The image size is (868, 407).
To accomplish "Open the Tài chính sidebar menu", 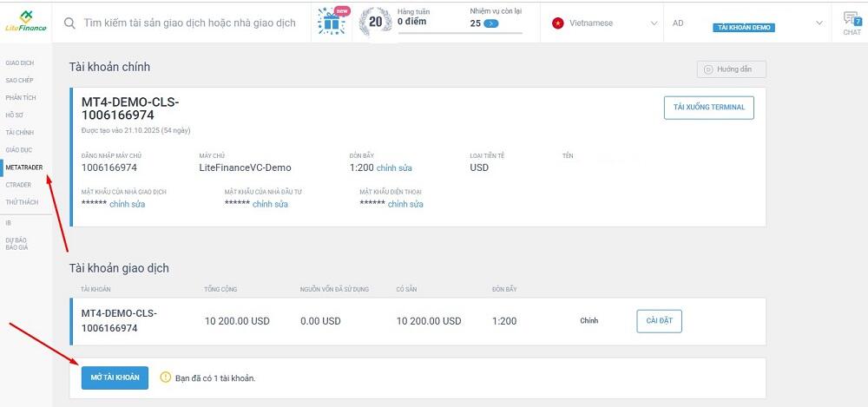I will tap(19, 133).
